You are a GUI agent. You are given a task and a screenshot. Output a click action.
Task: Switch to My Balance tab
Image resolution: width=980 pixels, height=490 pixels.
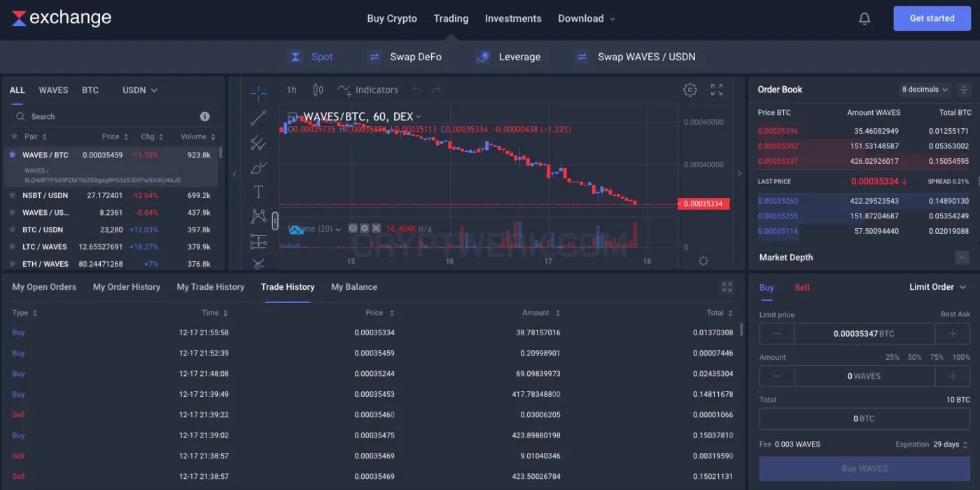click(354, 287)
